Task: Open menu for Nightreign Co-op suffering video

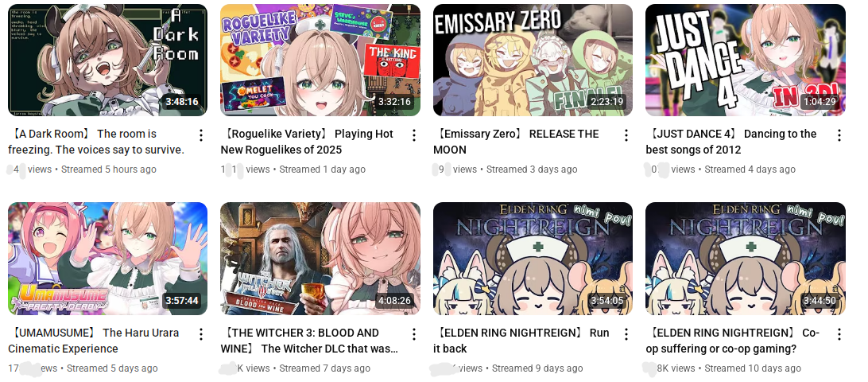Action: coord(839,333)
